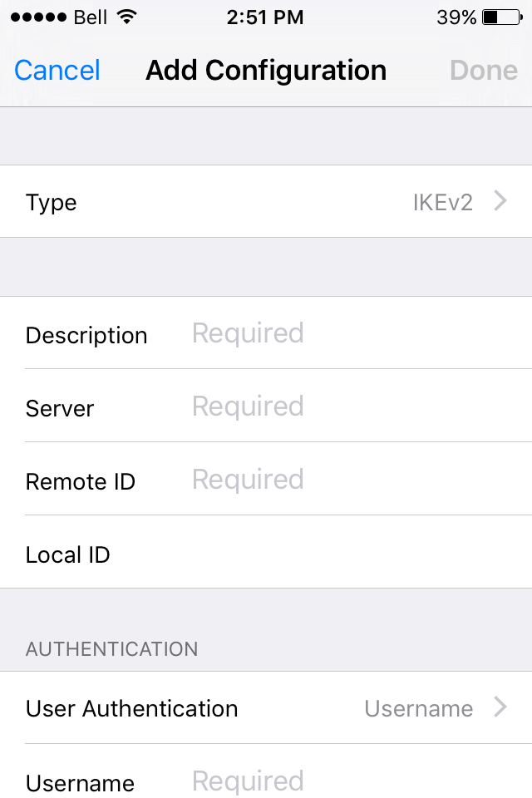532x798 pixels.
Task: Tap the 39% battery percentage text
Action: tap(456, 17)
